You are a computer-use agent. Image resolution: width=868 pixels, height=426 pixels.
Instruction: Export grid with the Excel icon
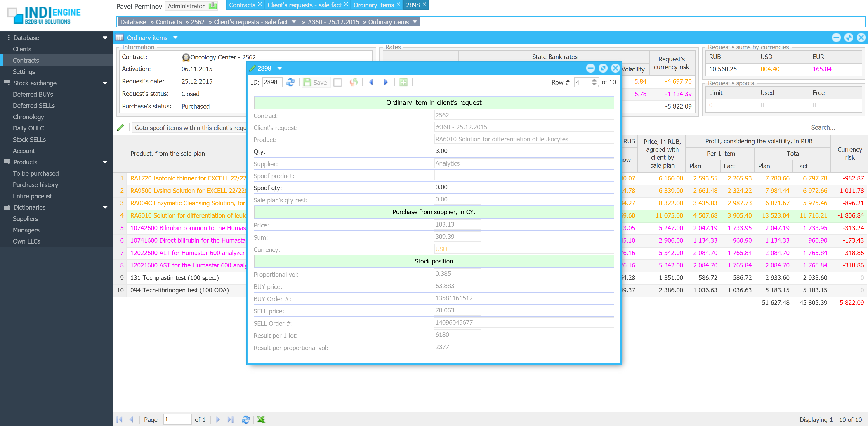click(261, 419)
